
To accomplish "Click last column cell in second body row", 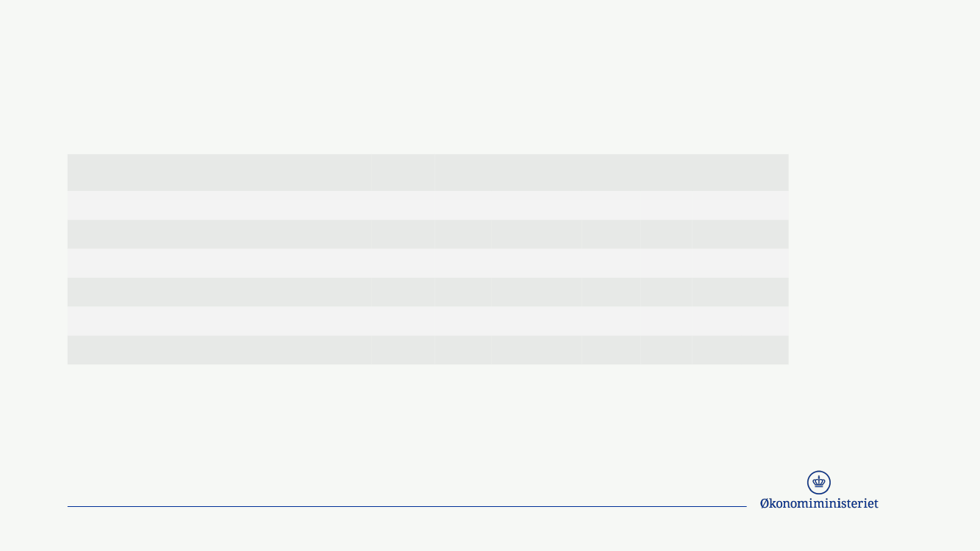I will 740,234.
